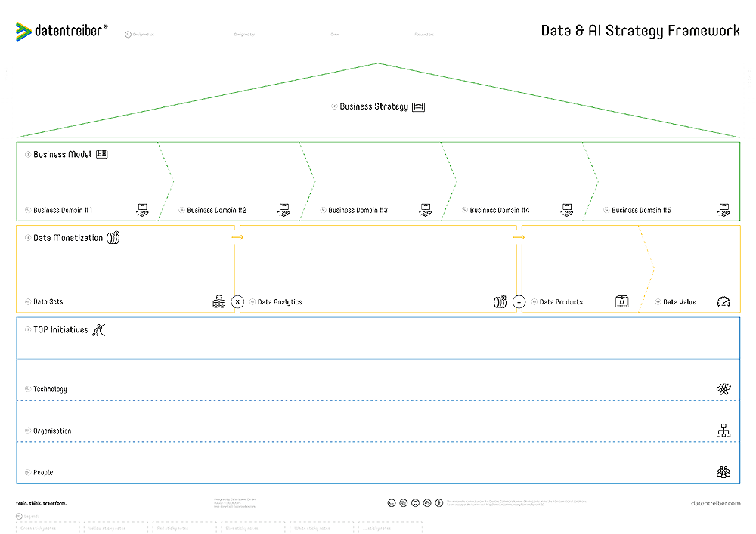The height and width of the screenshot is (534, 756).
Task: Click the Green sticky notes legend box
Action: click(x=48, y=528)
